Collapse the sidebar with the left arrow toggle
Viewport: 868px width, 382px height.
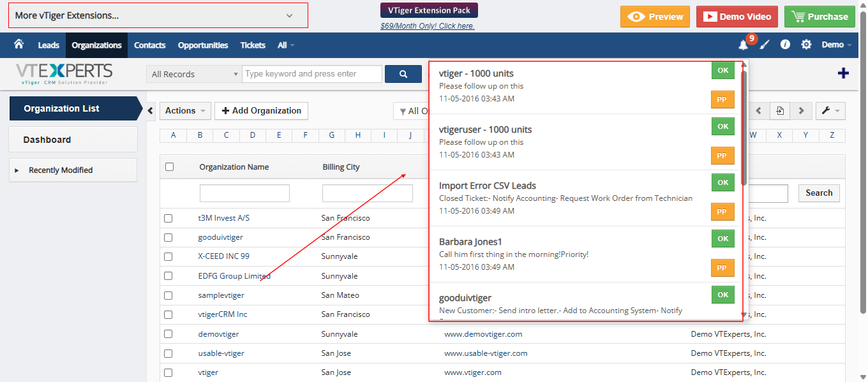(151, 111)
